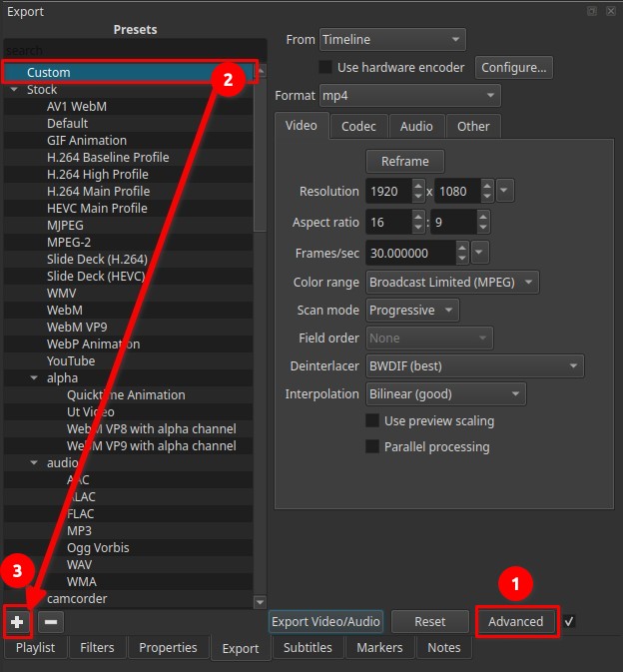Enable Use hardware encoder checkbox
The width and height of the screenshot is (623, 672).
coord(324,68)
